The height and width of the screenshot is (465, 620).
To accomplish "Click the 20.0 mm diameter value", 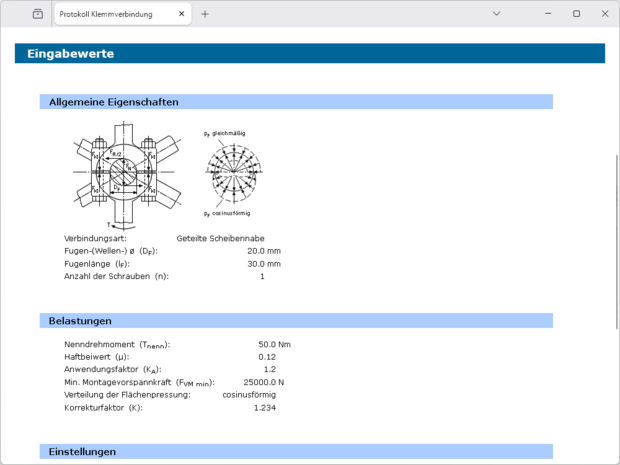I will (264, 251).
